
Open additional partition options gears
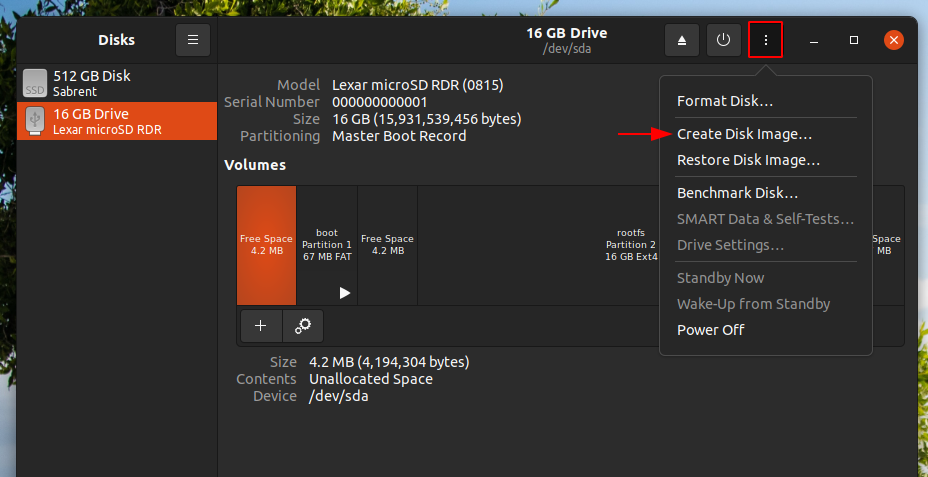click(303, 325)
